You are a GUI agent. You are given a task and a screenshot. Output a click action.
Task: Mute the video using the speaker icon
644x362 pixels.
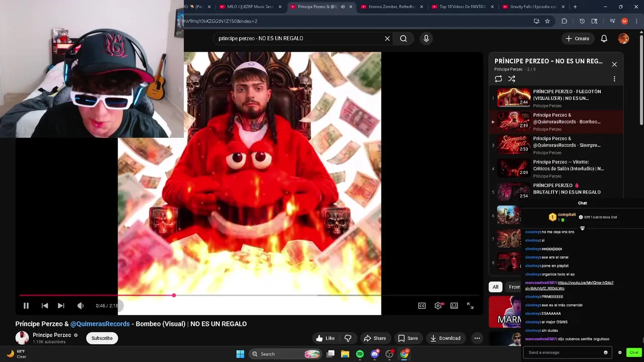pos(80,306)
